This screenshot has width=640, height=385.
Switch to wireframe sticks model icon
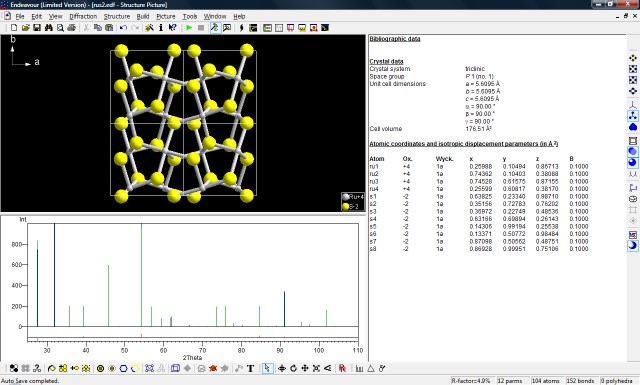pos(633,105)
